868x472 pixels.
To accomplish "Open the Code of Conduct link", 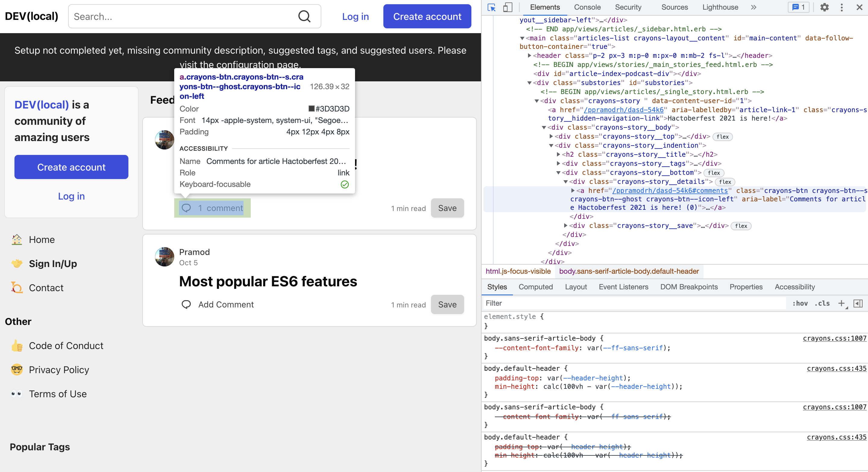I will [66, 346].
